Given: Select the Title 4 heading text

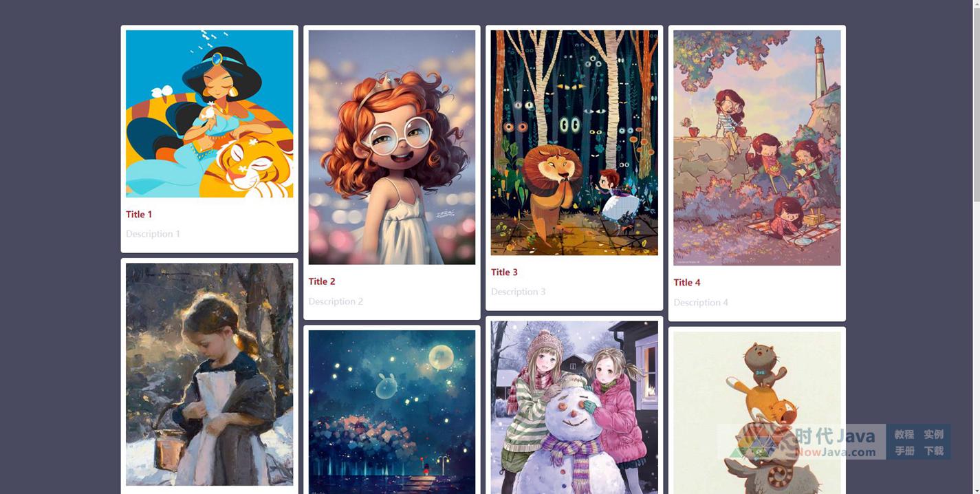Looking at the screenshot, I should pyautogui.click(x=687, y=283).
